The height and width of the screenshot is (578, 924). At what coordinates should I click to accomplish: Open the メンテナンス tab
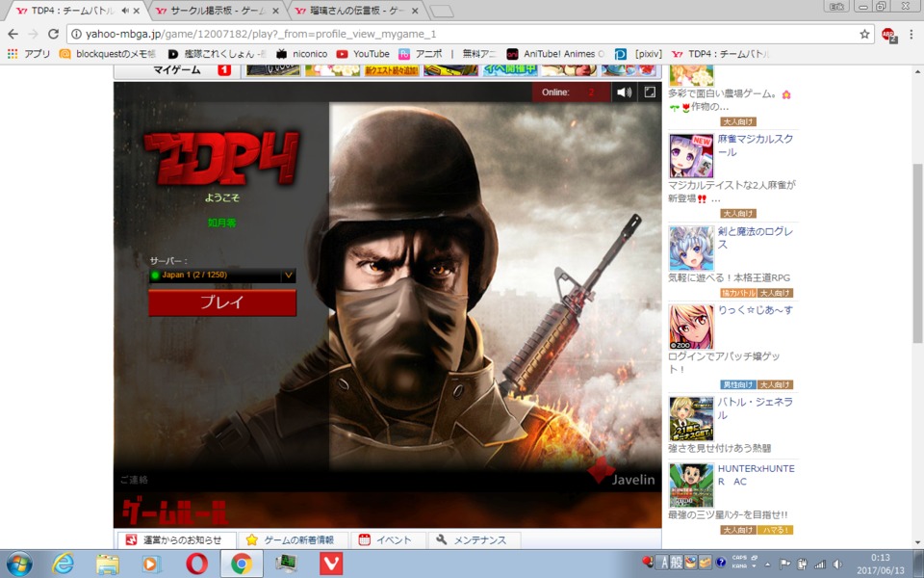point(474,539)
